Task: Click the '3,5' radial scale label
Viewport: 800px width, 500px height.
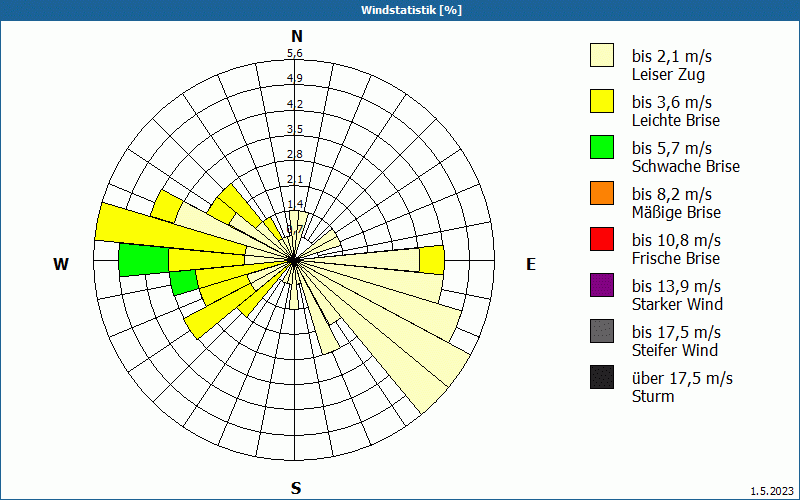Action: (x=295, y=129)
